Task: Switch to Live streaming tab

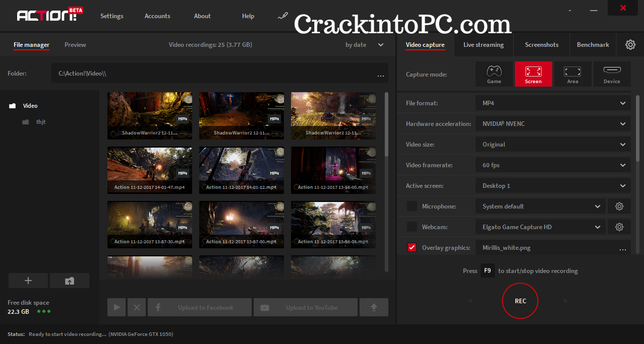Action: coord(484,45)
